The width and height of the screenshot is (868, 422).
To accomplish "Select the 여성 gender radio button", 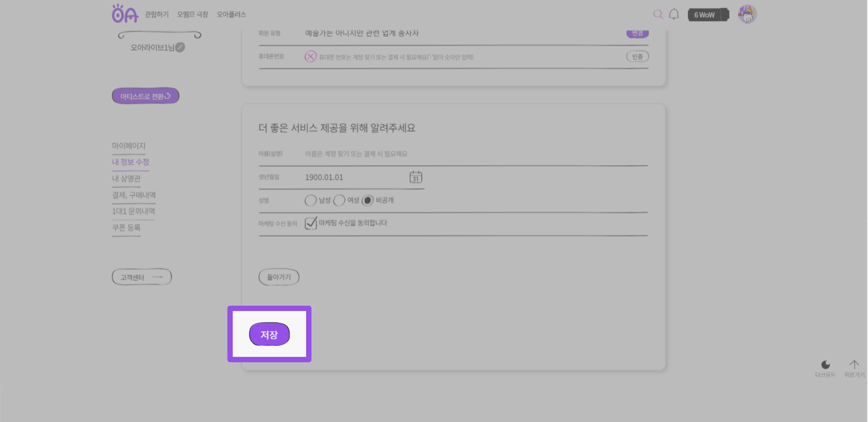I will point(339,200).
